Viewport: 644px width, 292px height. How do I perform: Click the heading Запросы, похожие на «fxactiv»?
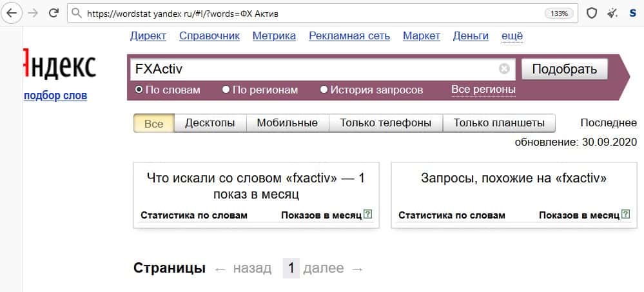(514, 179)
